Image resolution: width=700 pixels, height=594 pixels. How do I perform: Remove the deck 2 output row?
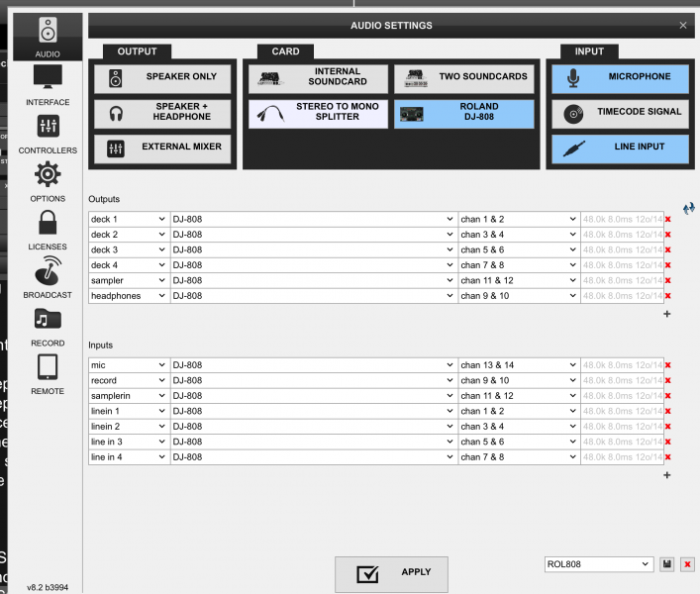(668, 235)
